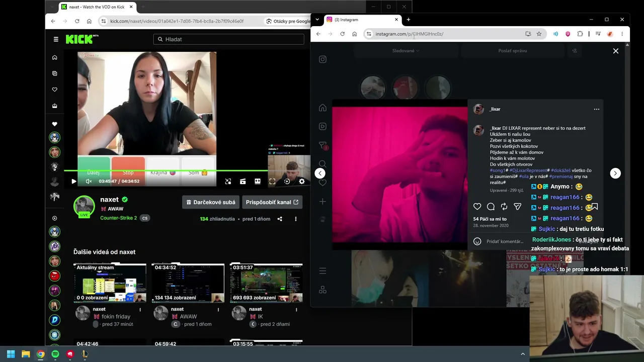Reload the Instagram page

(x=342, y=34)
